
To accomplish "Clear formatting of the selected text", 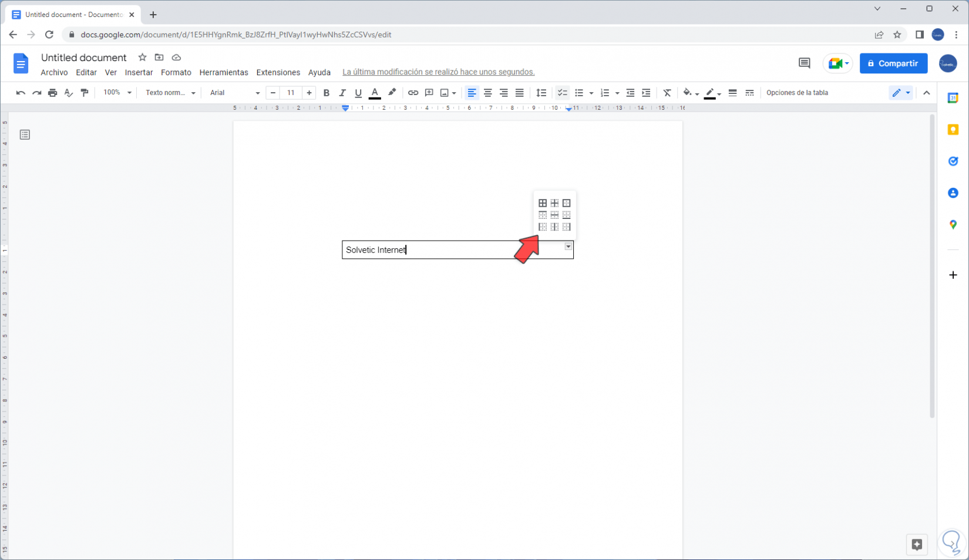I will 667,93.
